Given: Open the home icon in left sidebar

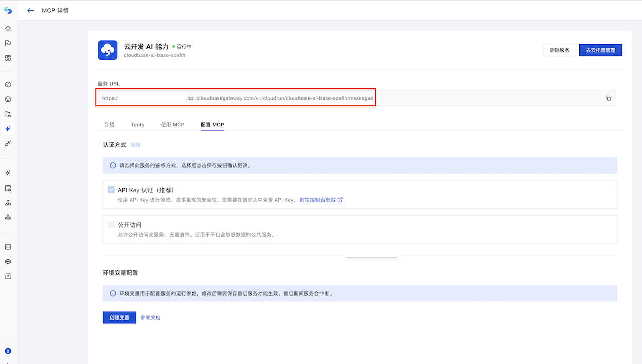Looking at the screenshot, I should point(8,28).
